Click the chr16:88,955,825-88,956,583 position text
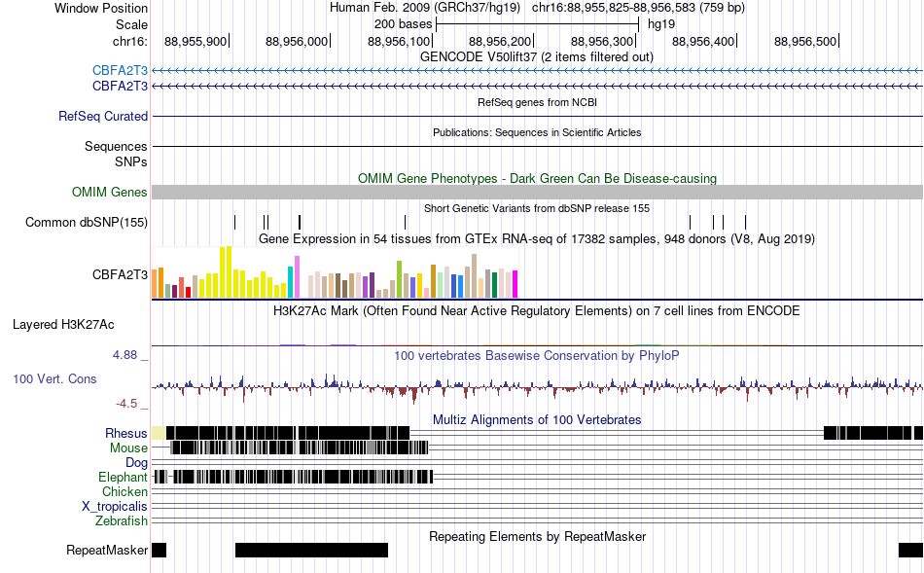Screen dimensions: 924x573 pyautogui.click(x=638, y=8)
